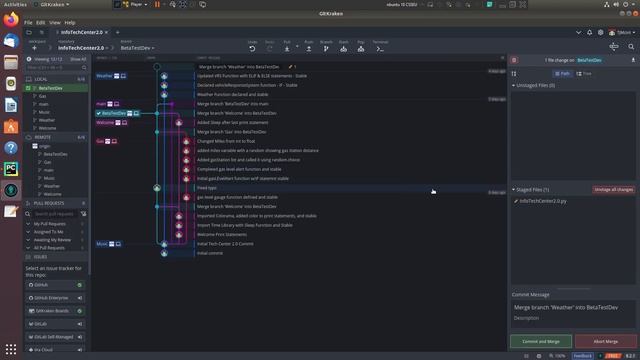The width and height of the screenshot is (640, 360).
Task: Select the InfoTechCenter2.0 tab
Action: (82, 32)
